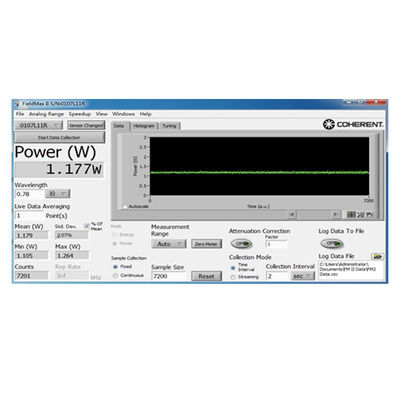Click the graph scrollbar right arrow
The width and height of the screenshot is (400, 400).
point(336,214)
